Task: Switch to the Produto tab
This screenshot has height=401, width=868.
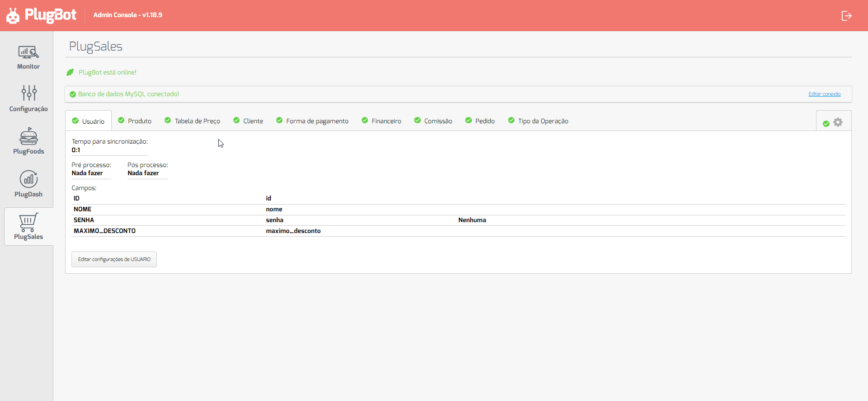Action: 135,121
